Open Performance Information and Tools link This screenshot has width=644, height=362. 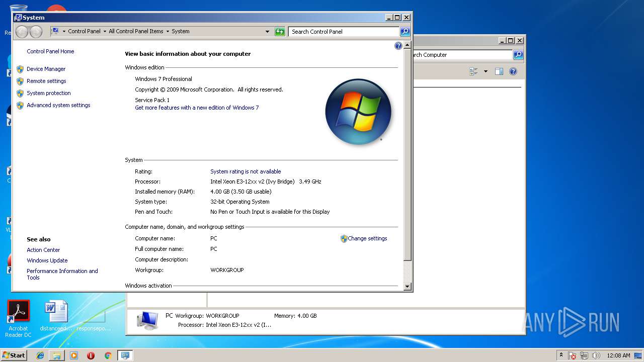point(62,274)
